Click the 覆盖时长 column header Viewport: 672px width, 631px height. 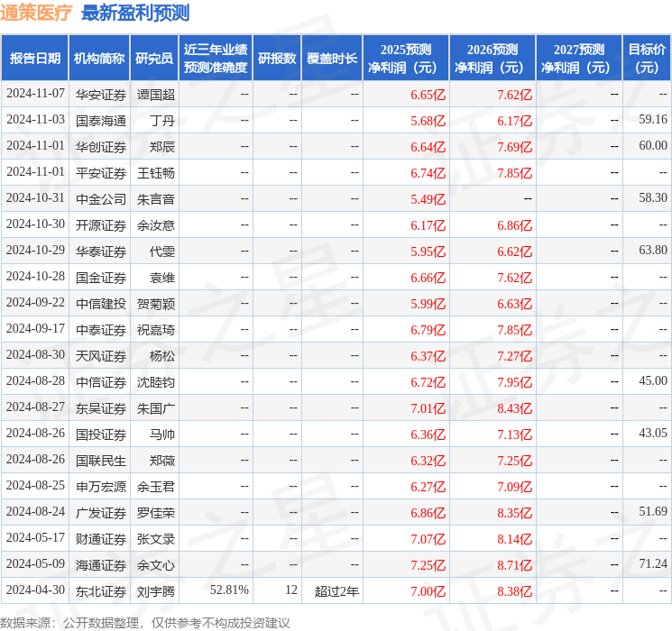(332, 59)
